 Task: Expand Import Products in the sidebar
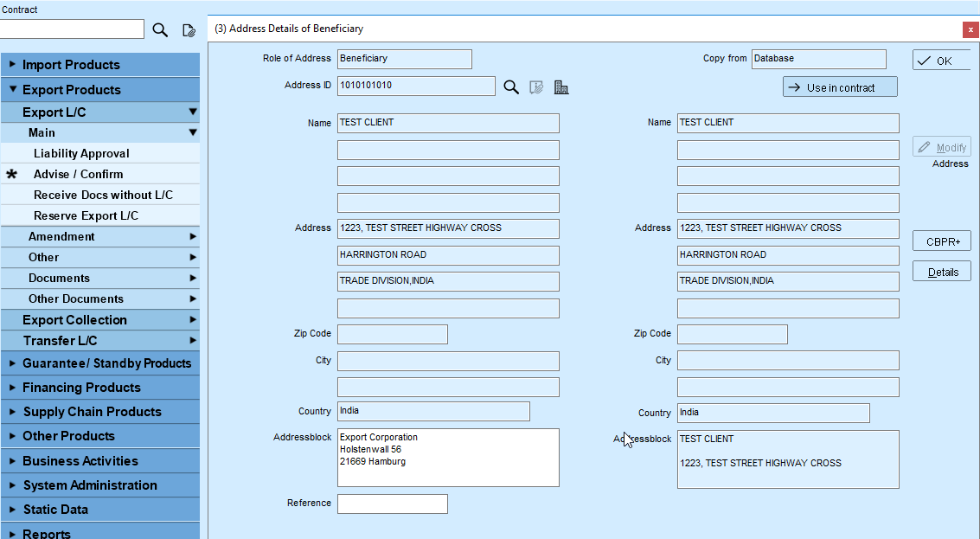click(100, 64)
